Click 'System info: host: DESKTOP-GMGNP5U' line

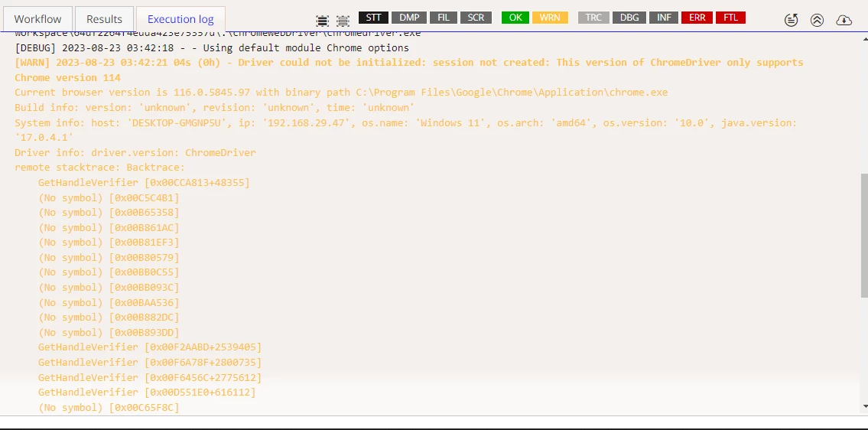406,122
